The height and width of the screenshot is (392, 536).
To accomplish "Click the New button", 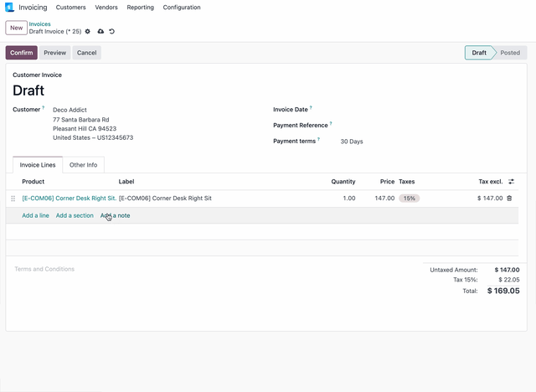I will [x=16, y=28].
